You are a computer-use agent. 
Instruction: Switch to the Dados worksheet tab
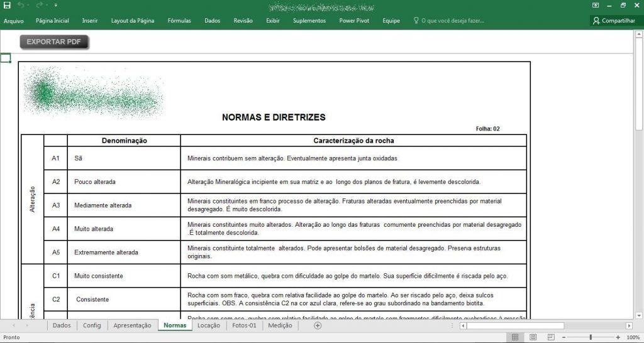tap(62, 325)
